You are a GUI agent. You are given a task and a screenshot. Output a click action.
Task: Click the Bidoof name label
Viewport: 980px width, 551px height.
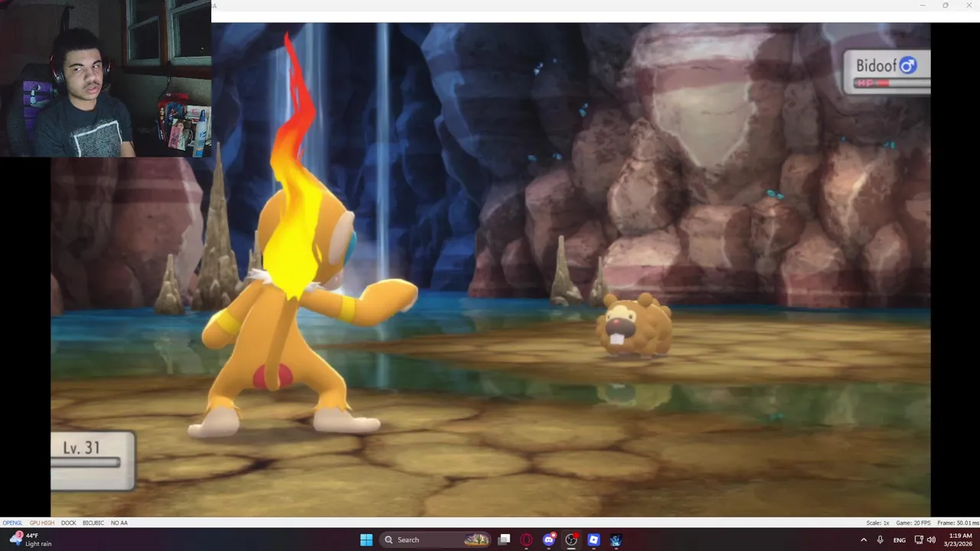(x=876, y=66)
